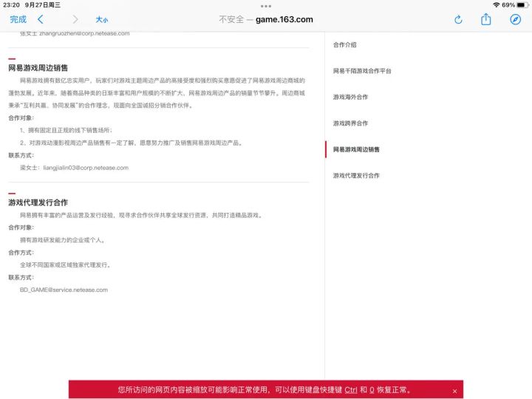The height and width of the screenshot is (399, 532).
Task: Click 游戏代理发行合作 section heading
Action: pyautogui.click(x=38, y=202)
